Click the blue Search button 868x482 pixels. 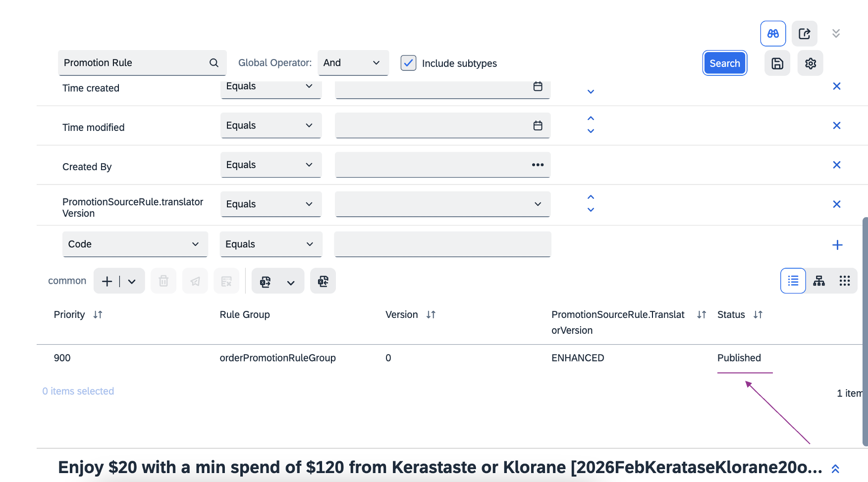click(724, 63)
